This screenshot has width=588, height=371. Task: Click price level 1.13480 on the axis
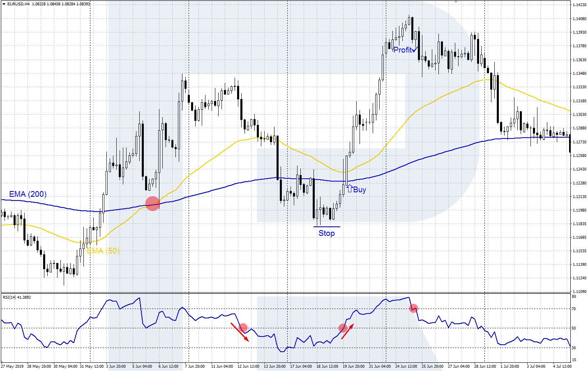point(579,74)
